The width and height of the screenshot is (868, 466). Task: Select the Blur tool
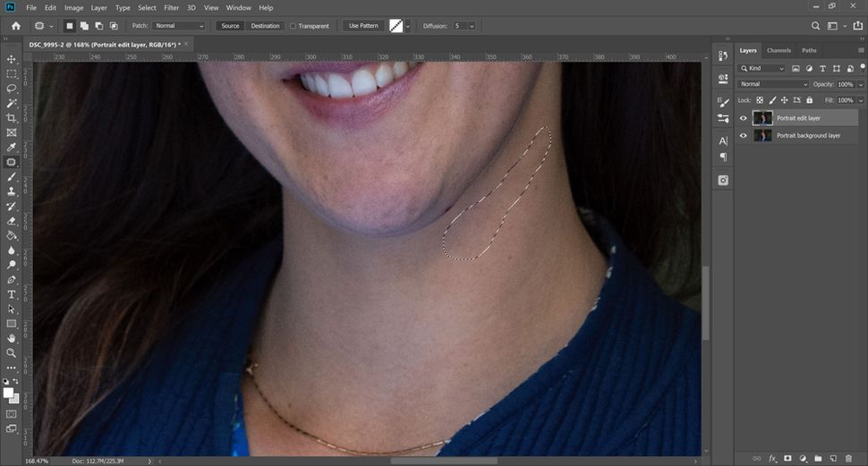pos(11,250)
